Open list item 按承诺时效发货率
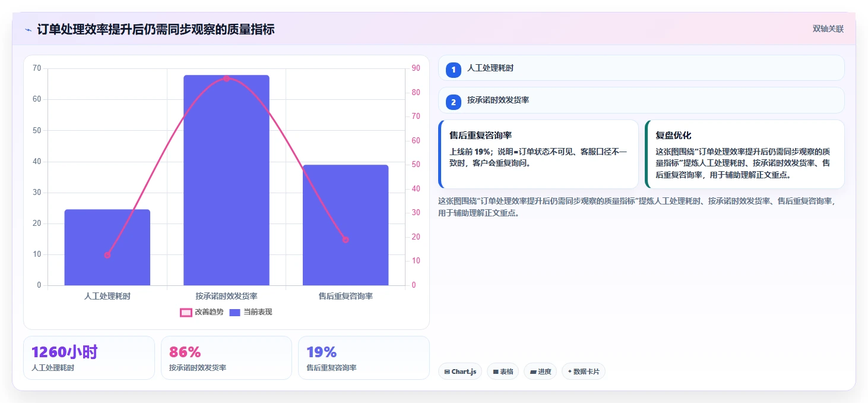 tap(641, 100)
